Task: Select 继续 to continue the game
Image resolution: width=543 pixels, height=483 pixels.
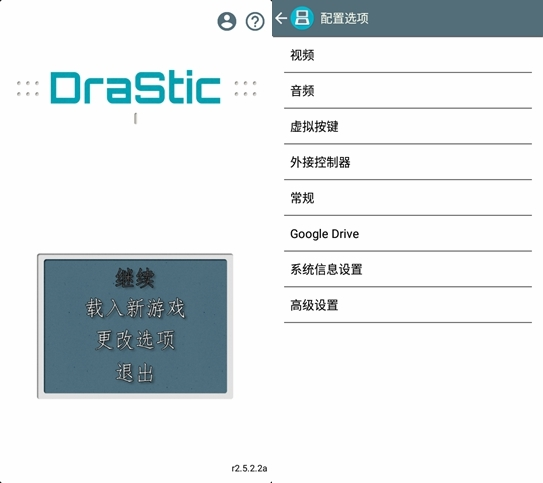Action: [x=135, y=278]
